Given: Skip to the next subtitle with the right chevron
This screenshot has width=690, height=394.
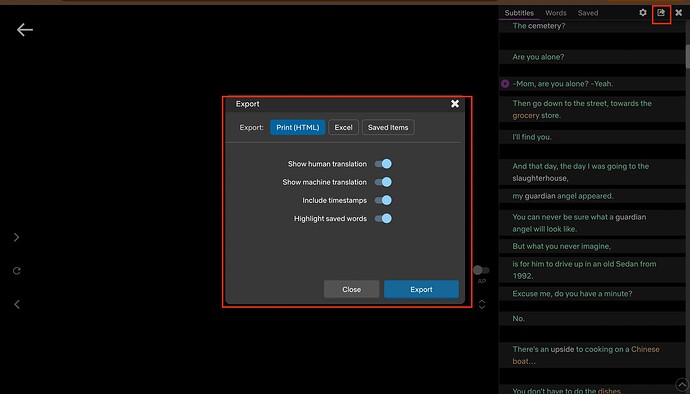Looking at the screenshot, I should click(17, 237).
